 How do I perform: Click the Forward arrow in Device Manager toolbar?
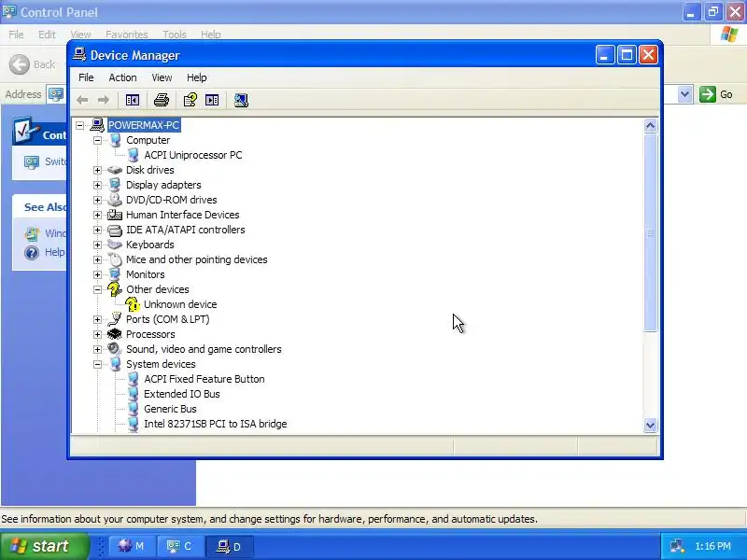pyautogui.click(x=104, y=100)
